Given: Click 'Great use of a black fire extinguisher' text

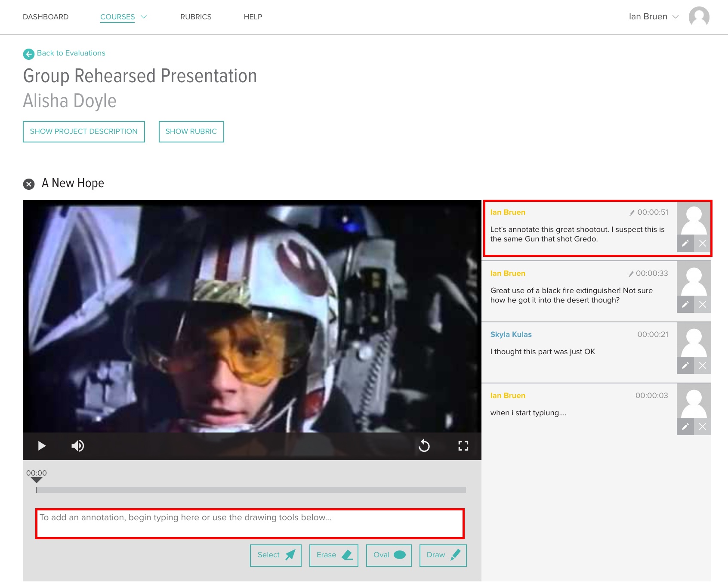Looking at the screenshot, I should click(x=571, y=295).
